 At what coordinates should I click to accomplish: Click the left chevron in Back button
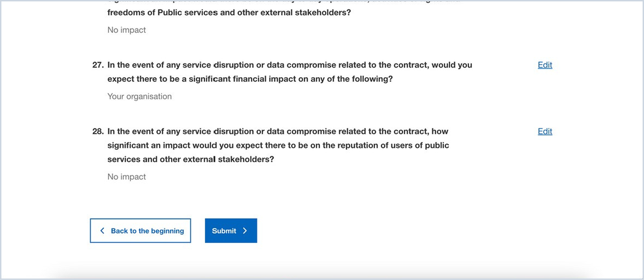click(x=102, y=231)
